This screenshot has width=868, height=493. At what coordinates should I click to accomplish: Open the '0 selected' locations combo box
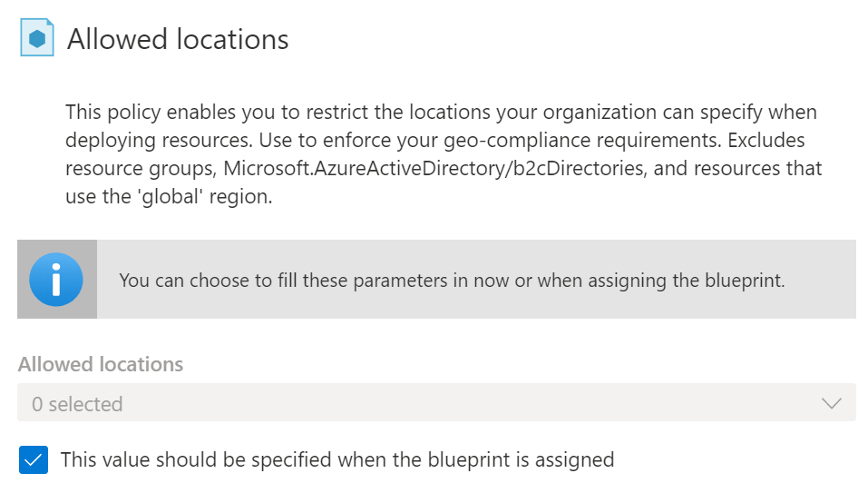pos(437,403)
